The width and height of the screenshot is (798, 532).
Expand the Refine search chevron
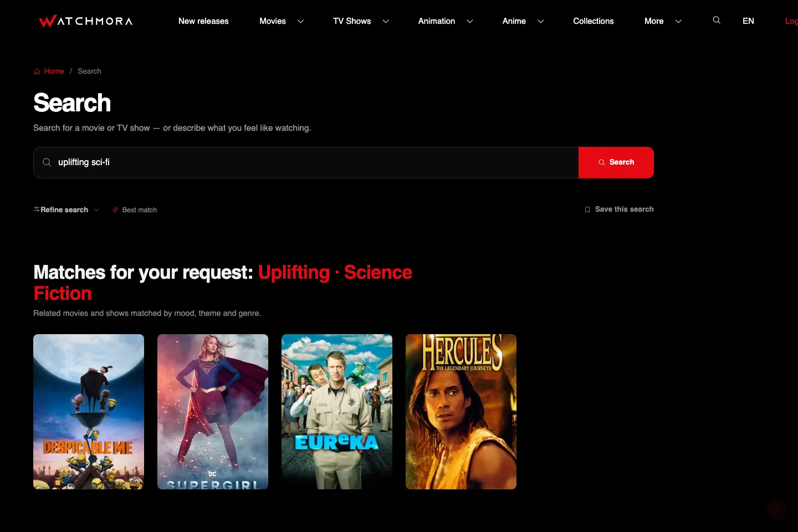pyautogui.click(x=96, y=210)
